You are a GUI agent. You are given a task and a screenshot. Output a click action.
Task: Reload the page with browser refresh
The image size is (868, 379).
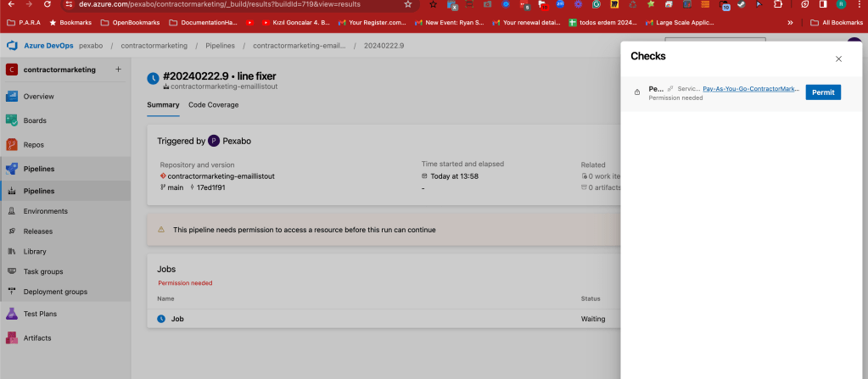(x=47, y=4)
